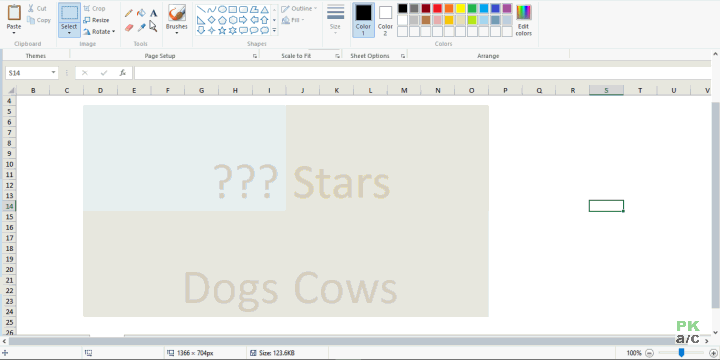
Task: Open Scale to Fit dialog launcher
Action: click(x=337, y=56)
